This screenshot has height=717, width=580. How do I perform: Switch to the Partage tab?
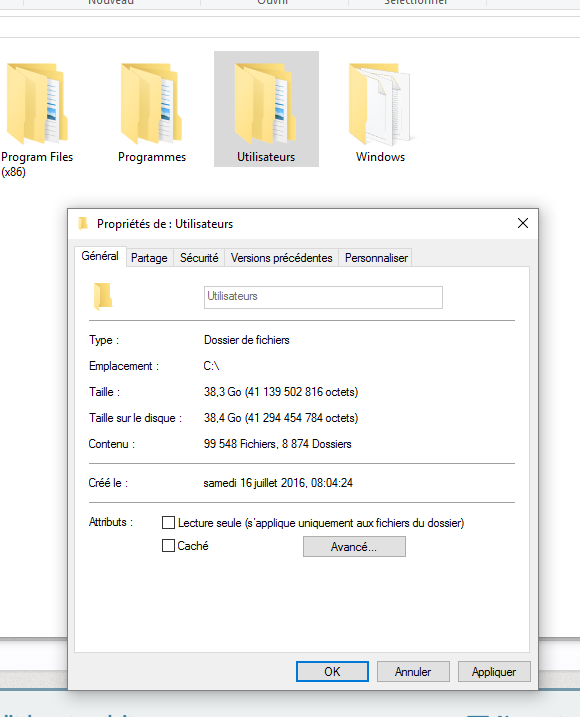(x=149, y=258)
